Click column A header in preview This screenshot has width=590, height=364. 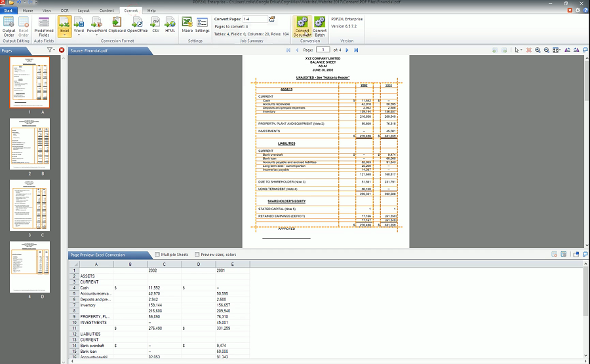(96, 264)
